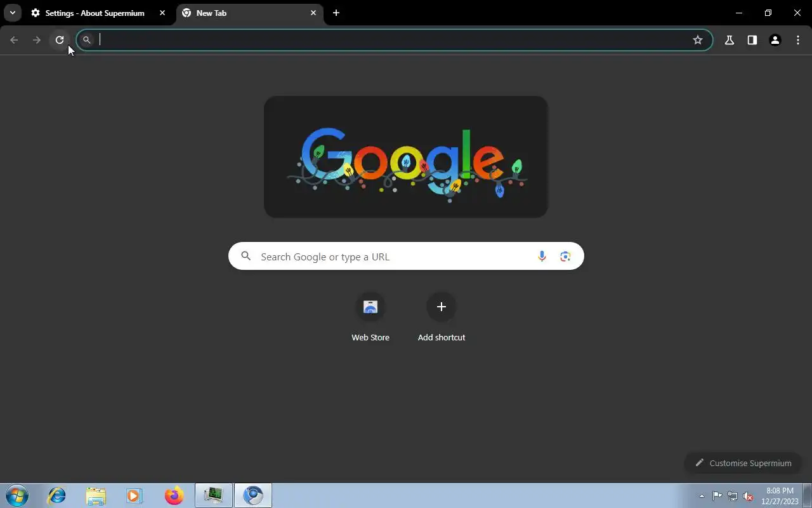Focus the address bar field
Viewport: 812px width, 508px height.
[393, 40]
